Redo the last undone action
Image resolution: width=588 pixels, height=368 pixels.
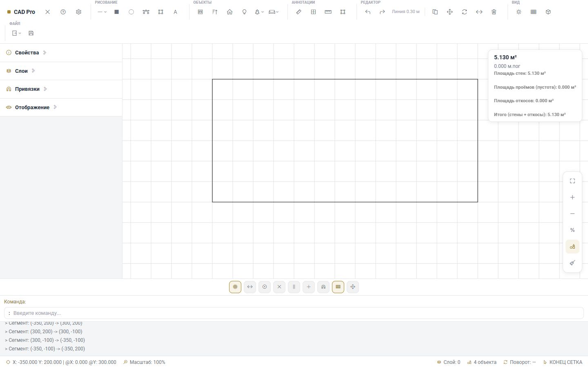[x=382, y=12]
